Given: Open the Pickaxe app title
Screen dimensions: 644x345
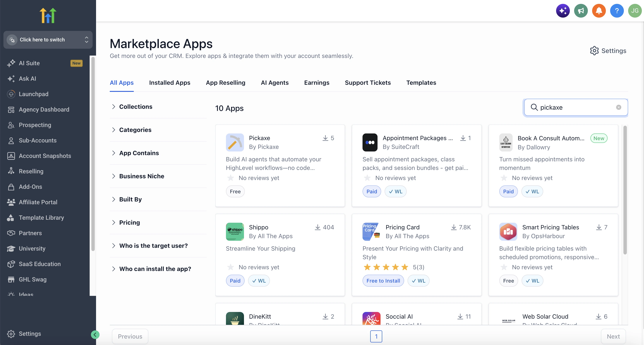Looking at the screenshot, I should tap(259, 138).
